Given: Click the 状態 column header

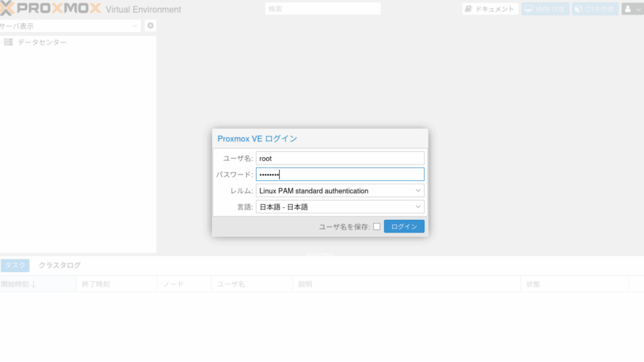Looking at the screenshot, I should (x=533, y=284).
